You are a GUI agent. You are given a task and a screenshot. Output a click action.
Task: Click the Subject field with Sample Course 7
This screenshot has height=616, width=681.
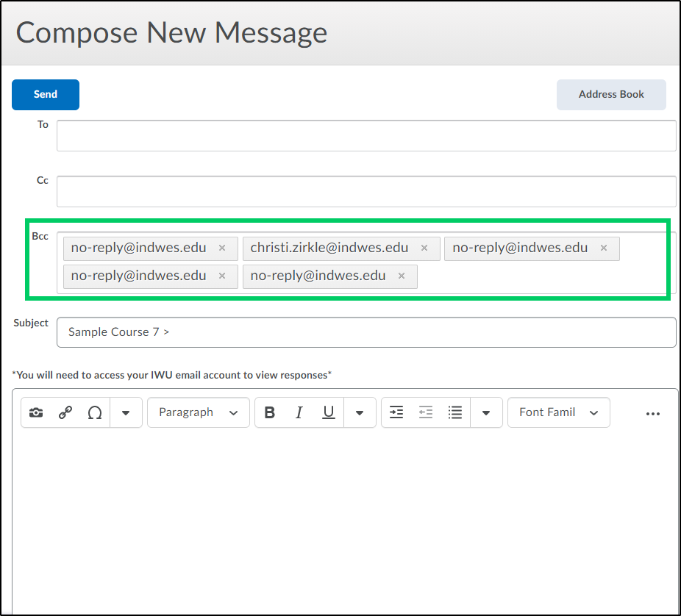[x=366, y=332]
